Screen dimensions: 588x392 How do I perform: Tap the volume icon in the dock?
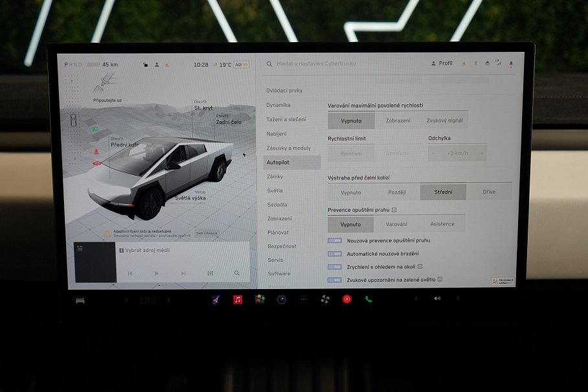[438, 300]
